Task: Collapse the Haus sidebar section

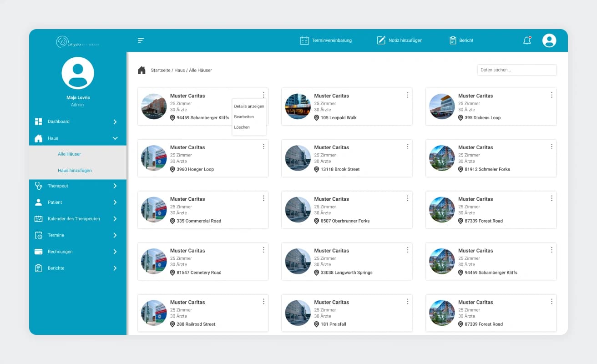Action: coord(115,138)
